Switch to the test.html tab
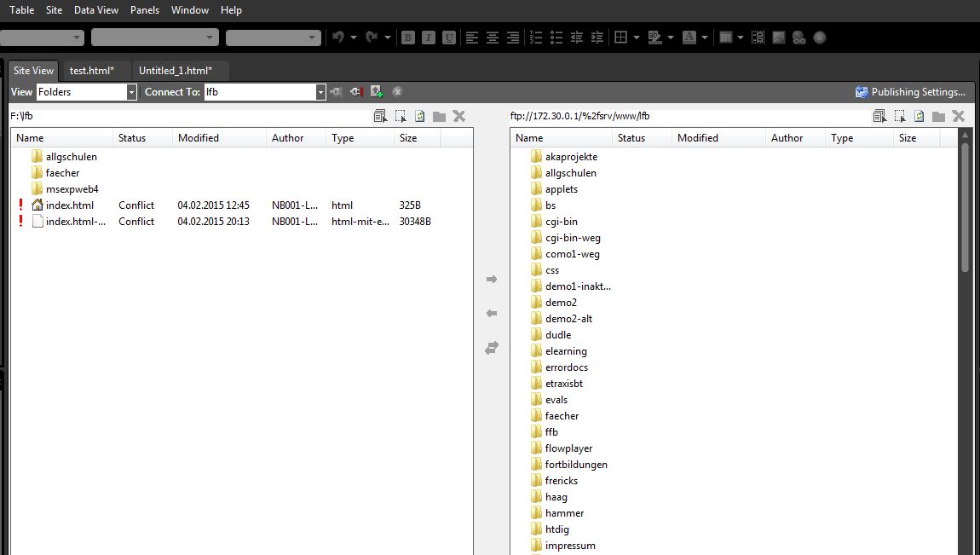The width and height of the screenshot is (980, 555). click(x=95, y=70)
